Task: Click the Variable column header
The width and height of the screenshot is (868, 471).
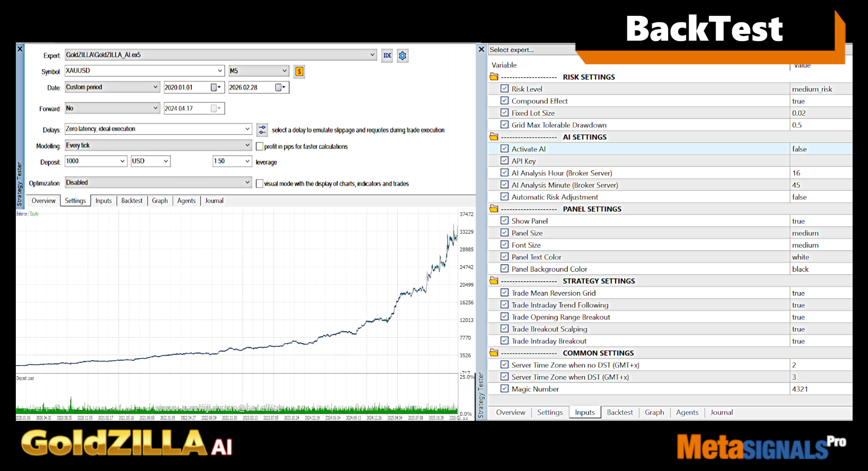Action: (504, 65)
